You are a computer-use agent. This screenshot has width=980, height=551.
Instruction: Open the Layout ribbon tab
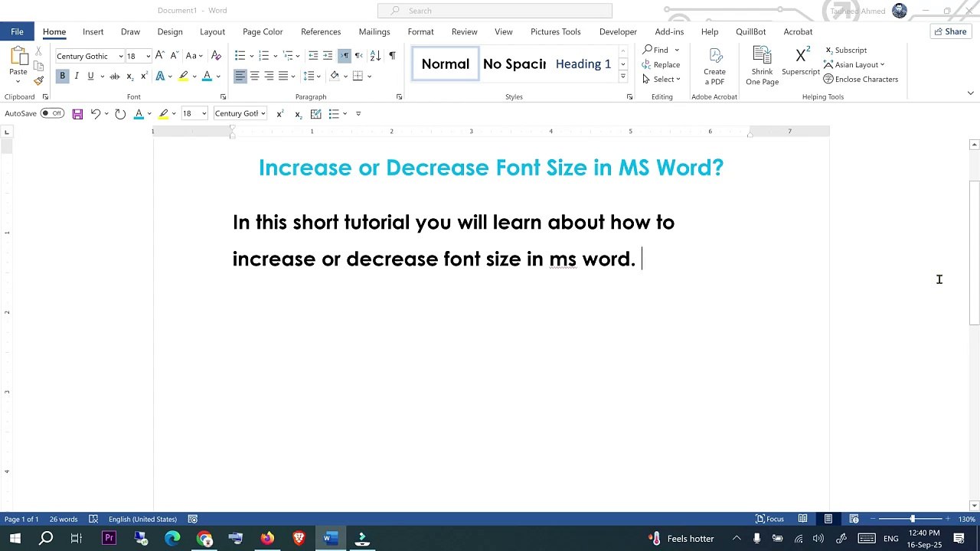(x=212, y=31)
